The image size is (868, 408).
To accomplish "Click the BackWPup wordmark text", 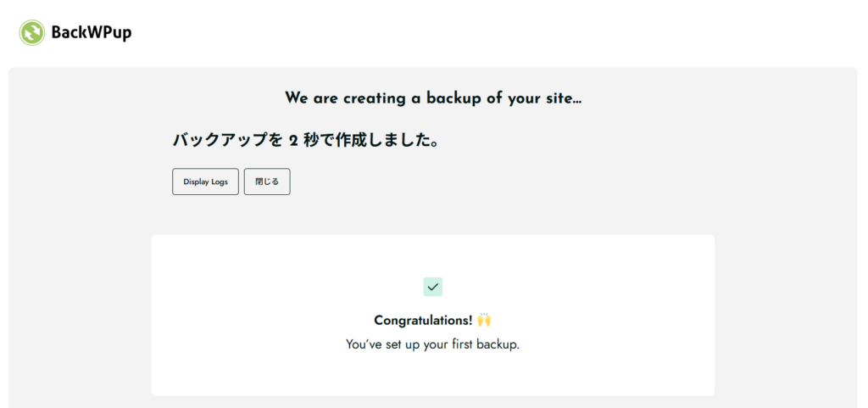I will point(92,33).
